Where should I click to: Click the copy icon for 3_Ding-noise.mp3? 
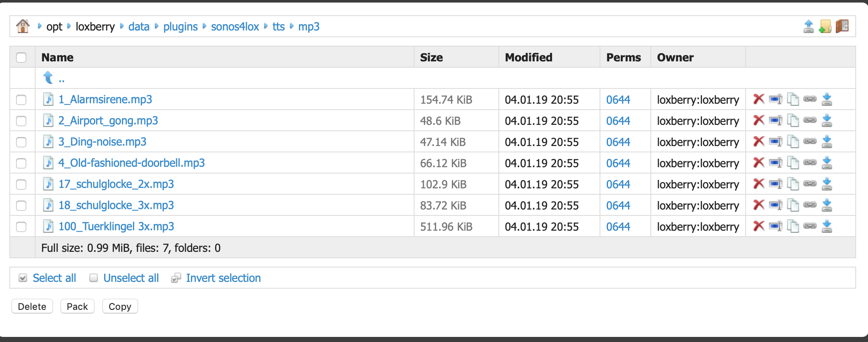click(x=793, y=142)
